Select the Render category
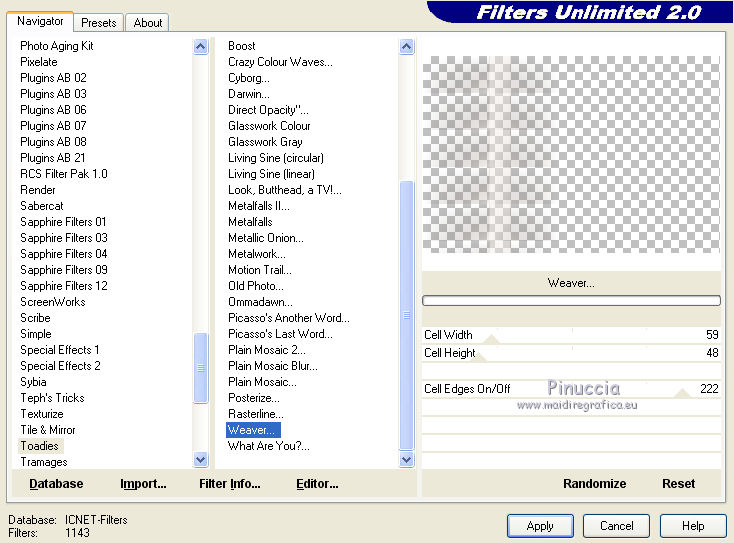Screen dimensions: 734x543 click(x=38, y=190)
